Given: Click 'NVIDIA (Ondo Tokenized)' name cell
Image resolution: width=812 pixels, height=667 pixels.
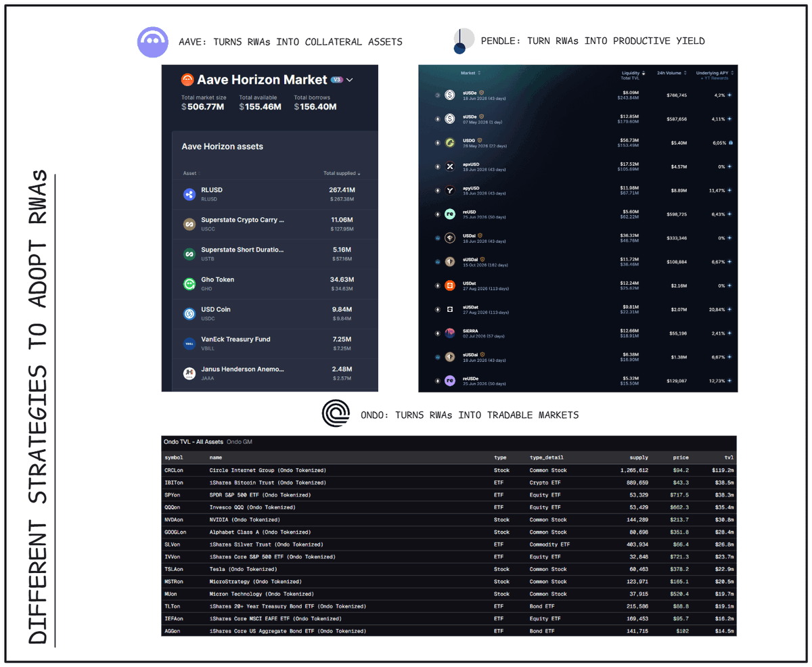Looking at the screenshot, I should (244, 520).
